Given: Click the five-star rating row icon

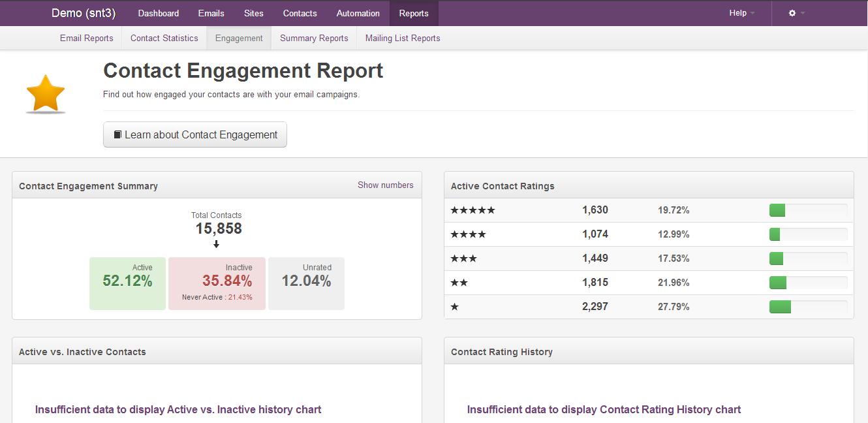Looking at the screenshot, I should [473, 210].
